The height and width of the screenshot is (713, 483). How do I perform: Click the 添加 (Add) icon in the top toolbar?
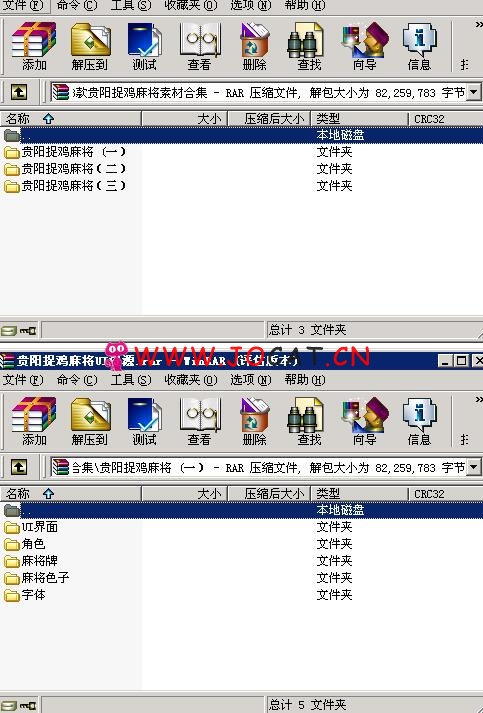34,46
